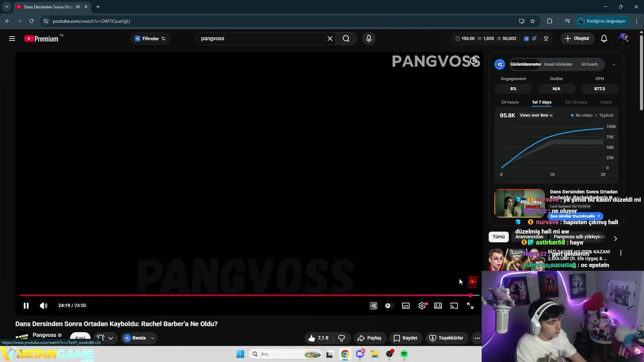Dislike the video
The image size is (644, 362).
click(x=342, y=338)
